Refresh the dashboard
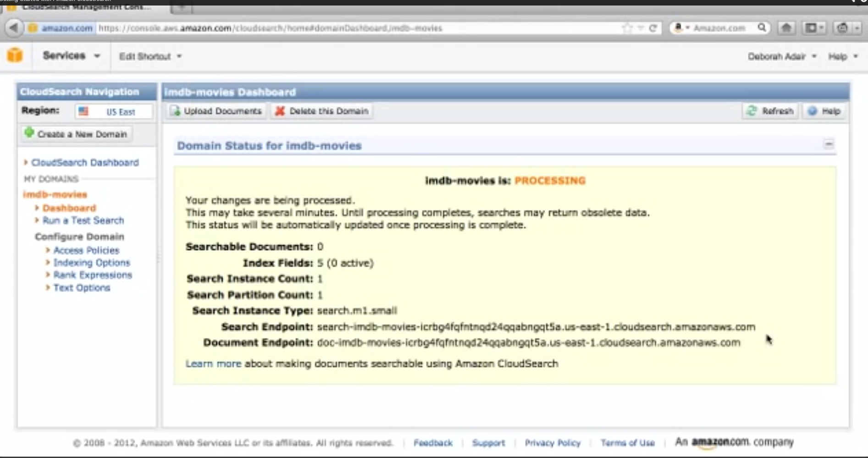This screenshot has height=458, width=868. [x=770, y=111]
